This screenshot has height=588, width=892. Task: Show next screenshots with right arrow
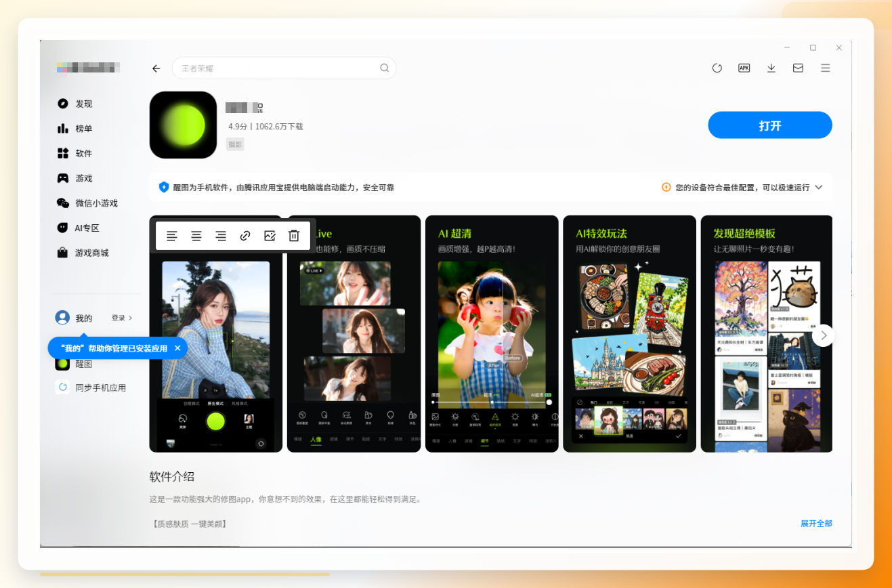pyautogui.click(x=823, y=335)
